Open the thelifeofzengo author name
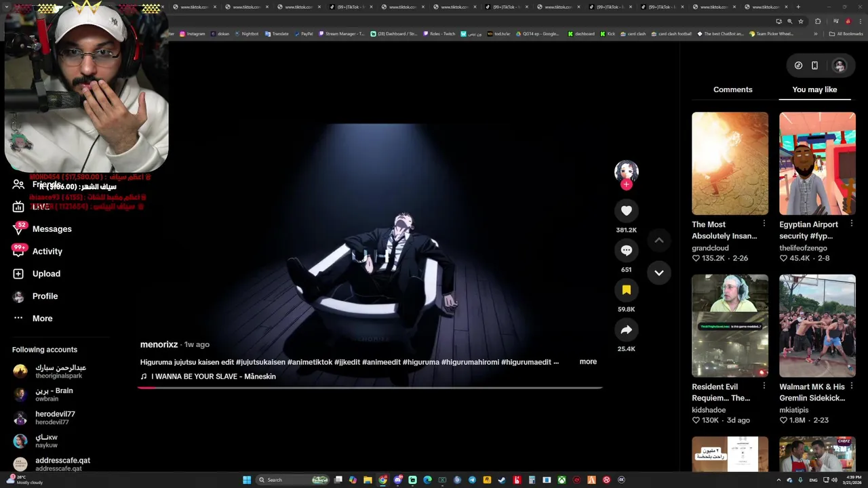The height and width of the screenshot is (488, 868). [x=803, y=248]
